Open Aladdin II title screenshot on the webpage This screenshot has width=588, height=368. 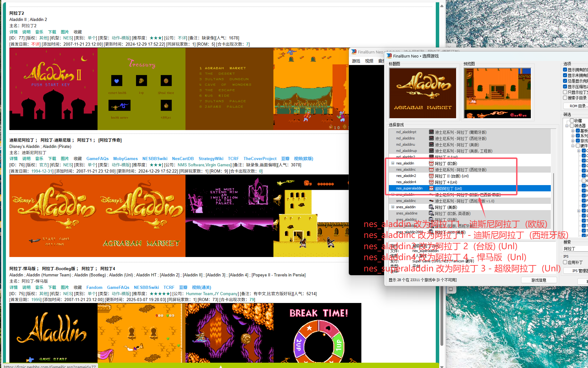53,89
